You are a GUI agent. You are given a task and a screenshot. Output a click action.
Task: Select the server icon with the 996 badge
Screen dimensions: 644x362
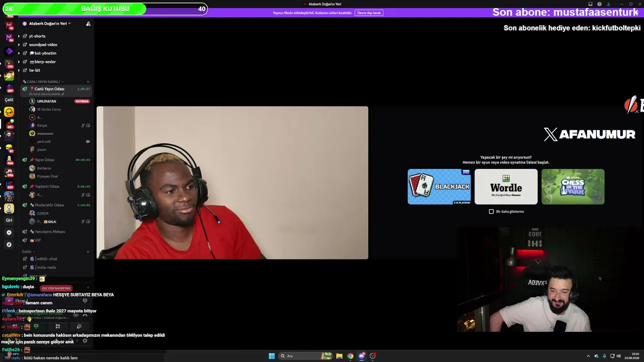point(9,172)
